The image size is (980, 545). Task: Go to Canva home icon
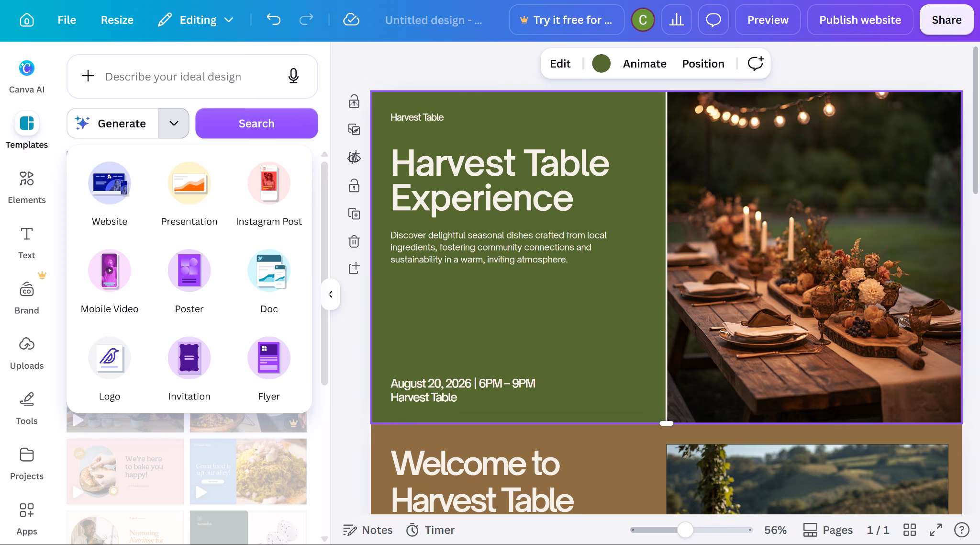pyautogui.click(x=27, y=20)
